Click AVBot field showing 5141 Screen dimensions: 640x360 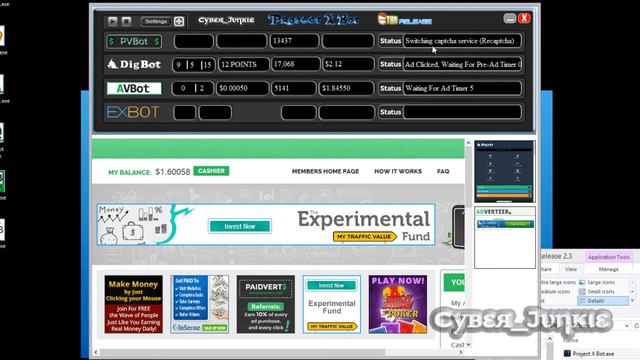294,88
